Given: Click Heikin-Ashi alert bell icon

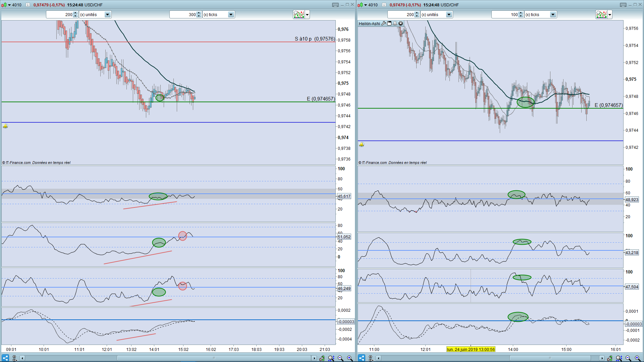Looking at the screenshot, I should [395, 23].
